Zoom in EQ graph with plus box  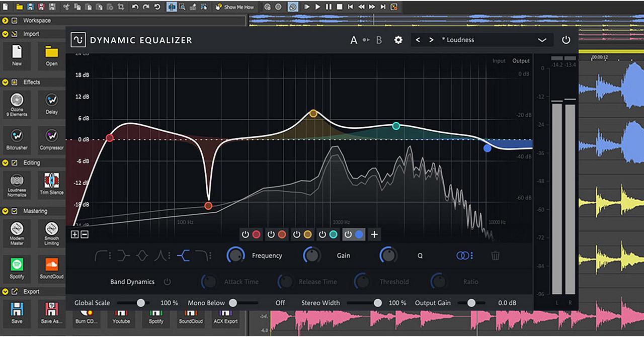(75, 234)
